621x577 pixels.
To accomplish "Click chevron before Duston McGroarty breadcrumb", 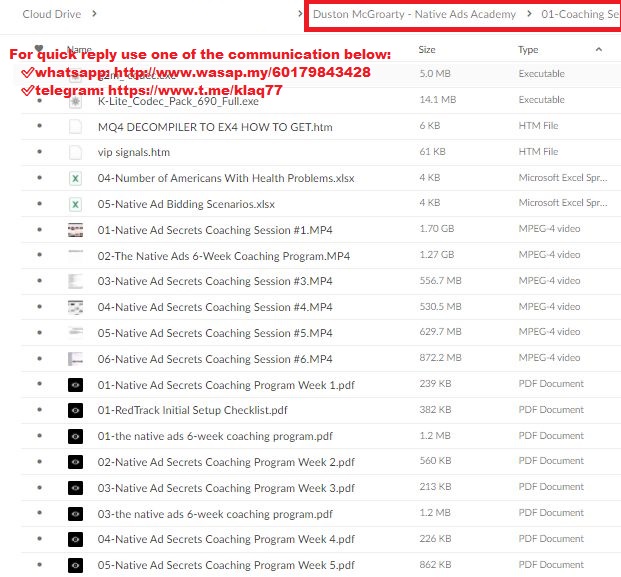I will point(300,14).
